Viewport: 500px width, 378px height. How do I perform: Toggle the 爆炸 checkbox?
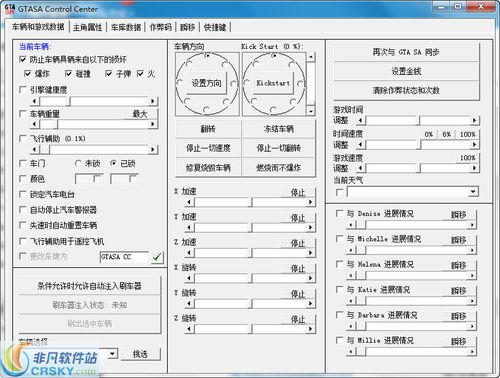(x=28, y=74)
